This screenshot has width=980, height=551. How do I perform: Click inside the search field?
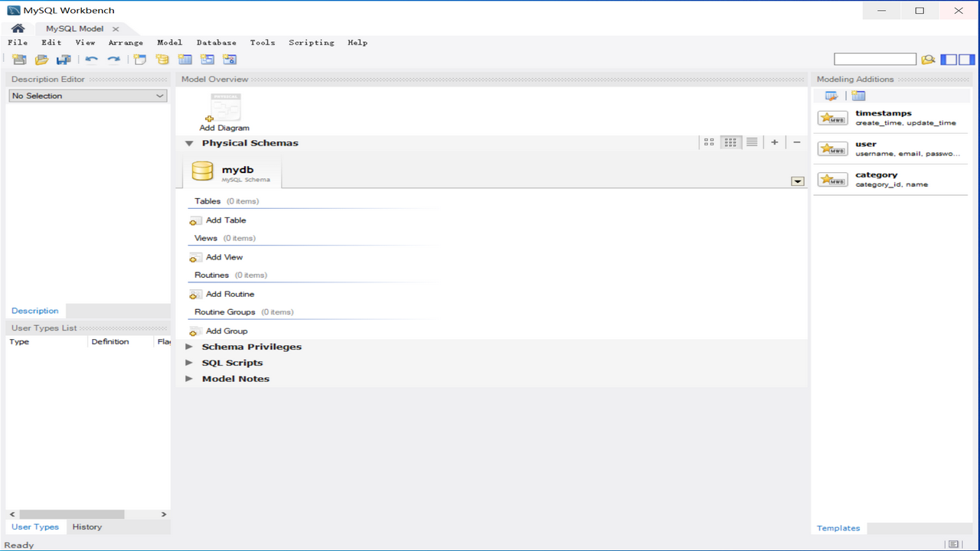874,58
